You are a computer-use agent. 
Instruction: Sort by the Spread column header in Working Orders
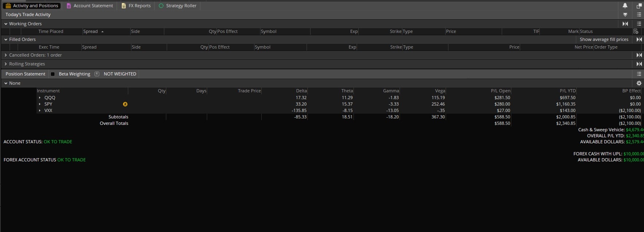tap(90, 31)
